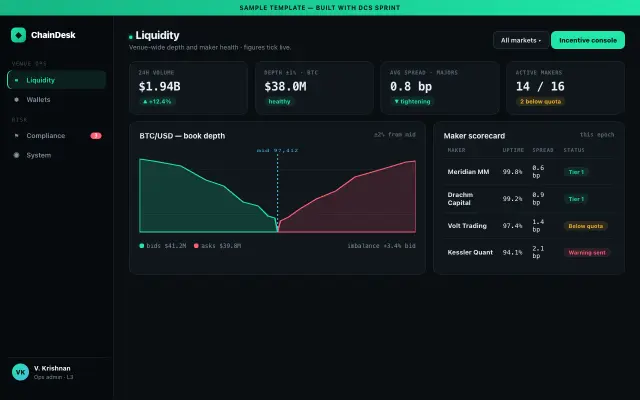Expand the All markets dropdown
The width and height of the screenshot is (640, 400).
click(x=521, y=40)
